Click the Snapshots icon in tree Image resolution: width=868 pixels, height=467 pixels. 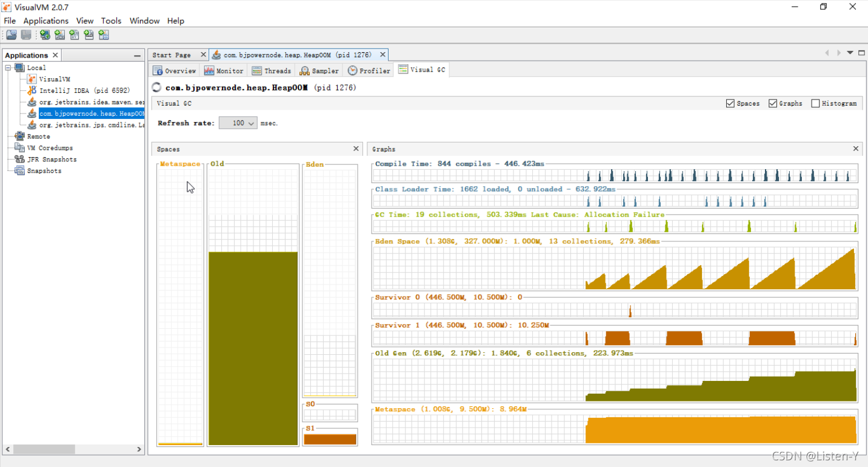(20, 171)
